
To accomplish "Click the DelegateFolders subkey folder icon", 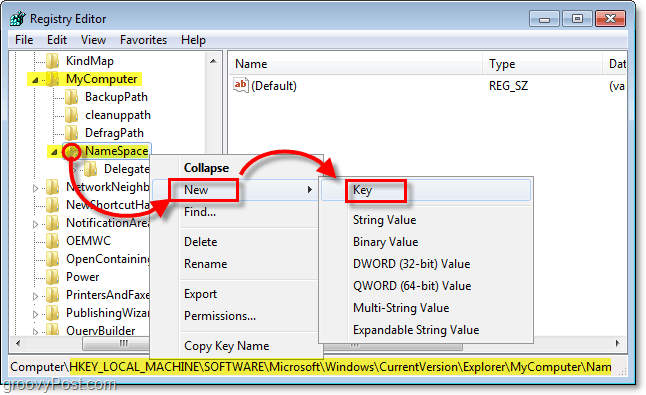I will 90,169.
